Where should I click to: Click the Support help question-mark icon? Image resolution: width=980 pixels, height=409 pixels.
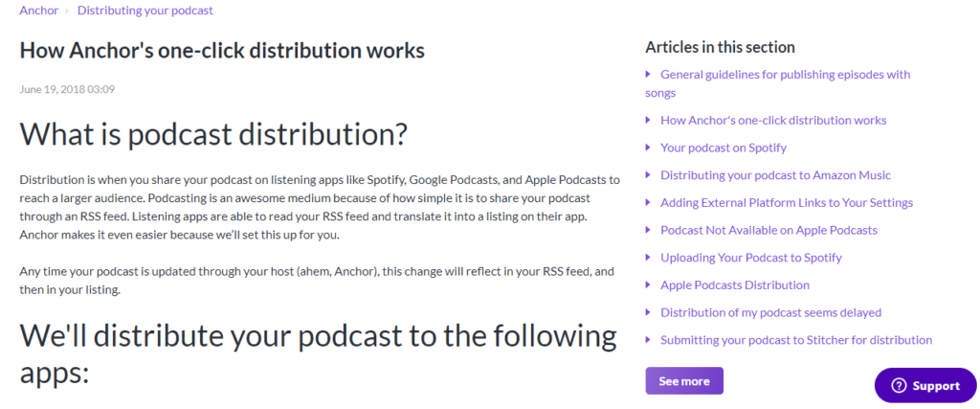tap(899, 386)
